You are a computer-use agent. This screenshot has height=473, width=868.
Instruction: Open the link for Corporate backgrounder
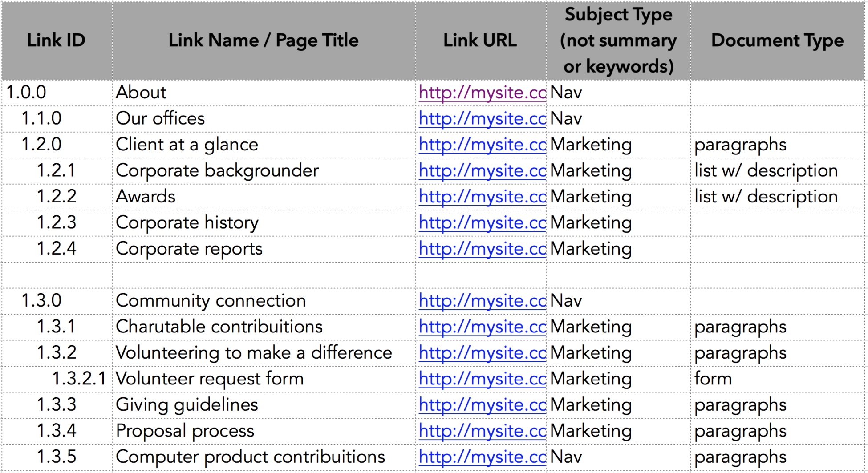point(482,171)
